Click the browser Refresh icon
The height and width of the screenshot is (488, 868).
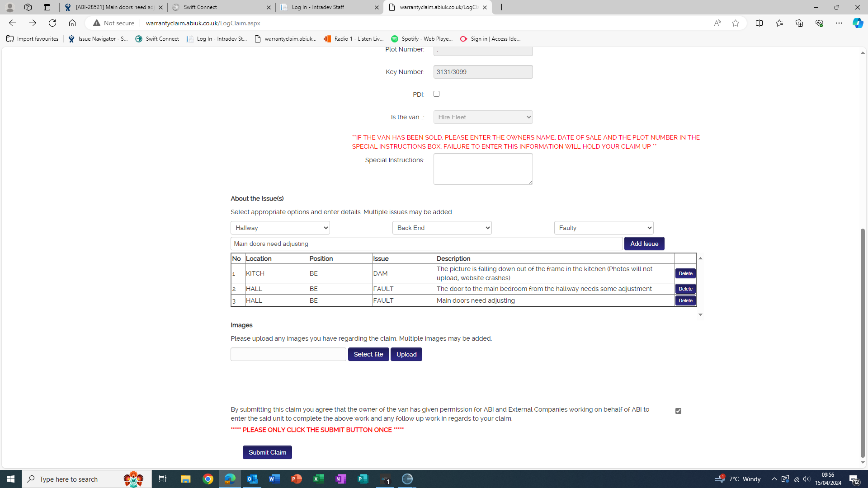[x=52, y=23]
